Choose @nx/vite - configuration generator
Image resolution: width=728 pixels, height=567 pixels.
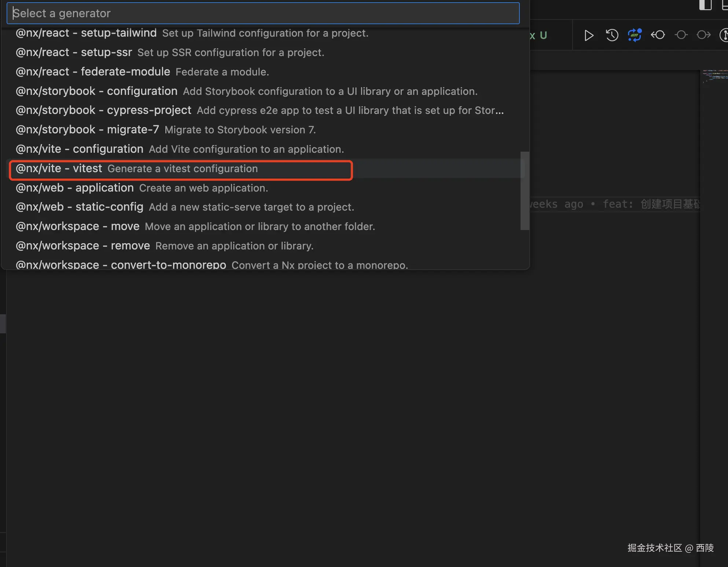(180, 149)
